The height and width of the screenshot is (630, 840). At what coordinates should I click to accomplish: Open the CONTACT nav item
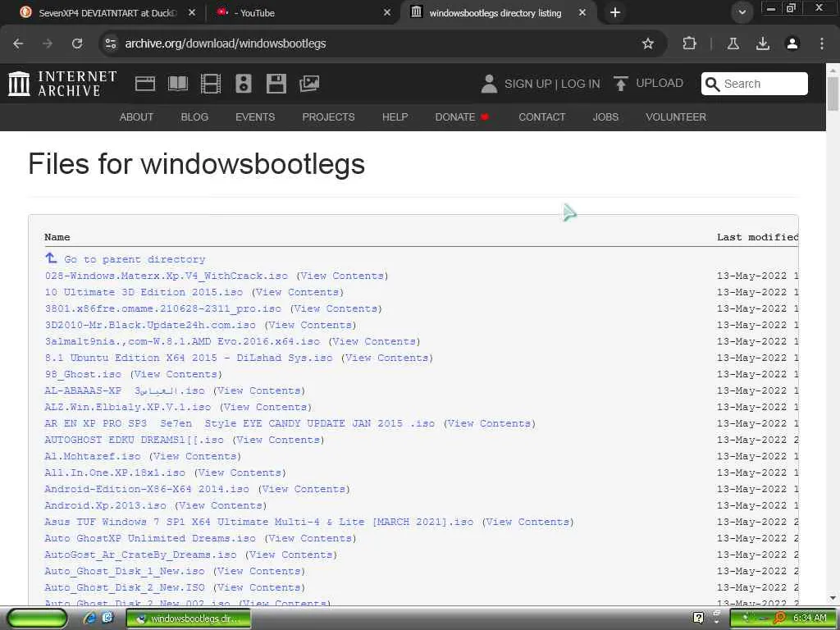coord(541,116)
